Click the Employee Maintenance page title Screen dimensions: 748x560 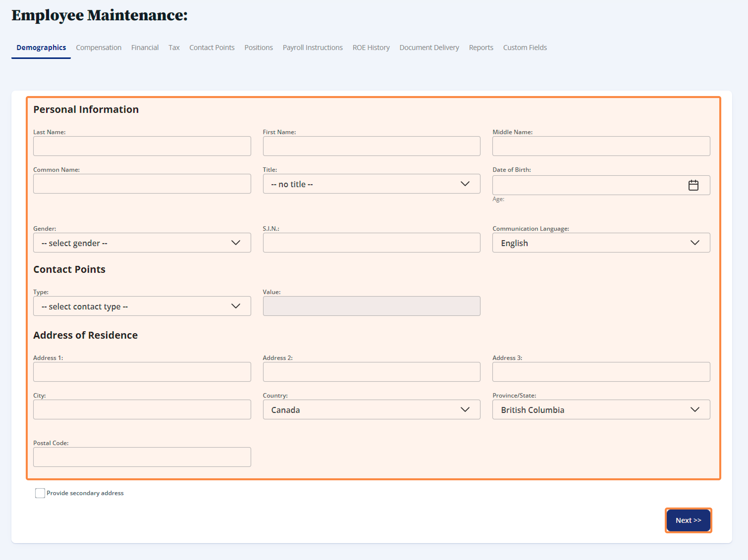point(99,16)
